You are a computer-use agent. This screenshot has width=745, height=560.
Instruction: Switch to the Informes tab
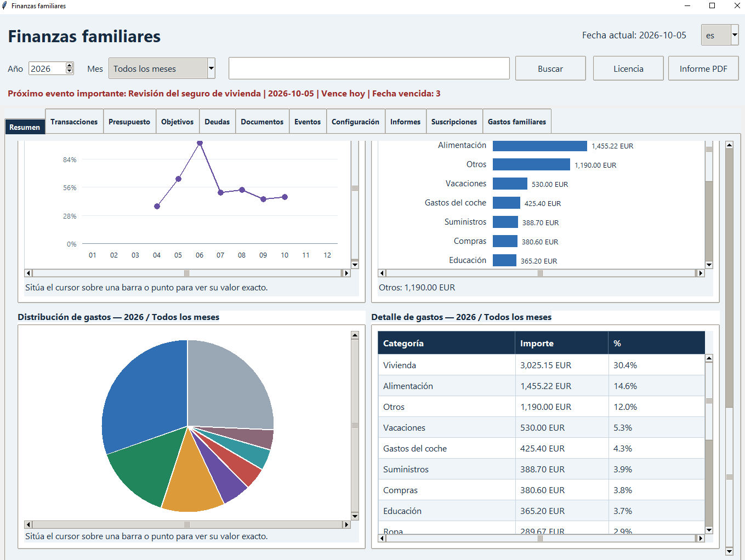(405, 122)
